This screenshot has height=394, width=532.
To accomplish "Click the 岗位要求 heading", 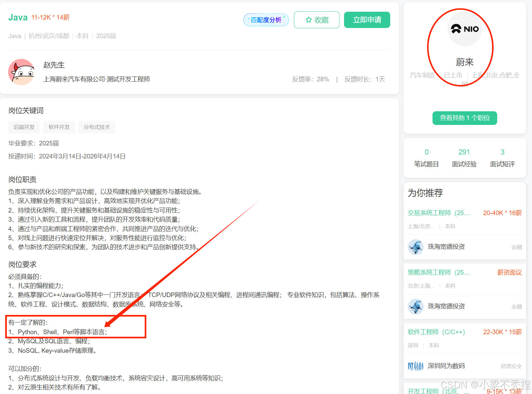I will [x=22, y=265].
